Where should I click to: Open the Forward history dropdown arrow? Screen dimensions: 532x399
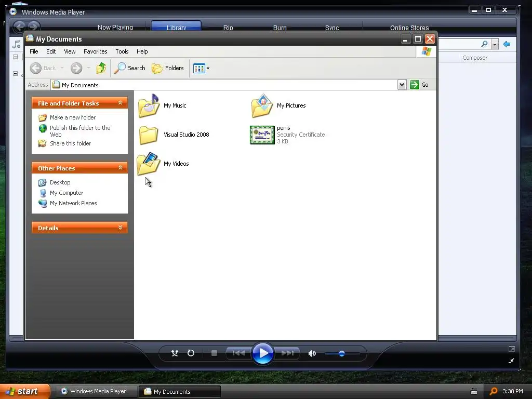88,68
